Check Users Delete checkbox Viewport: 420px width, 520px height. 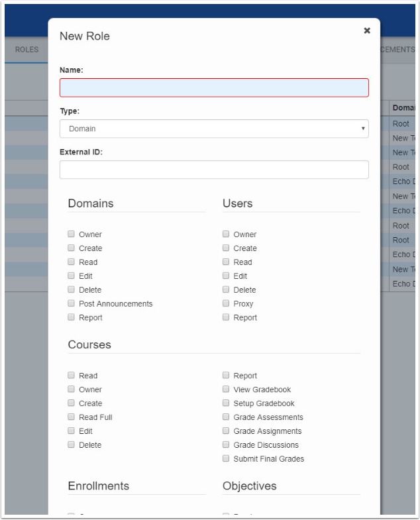(226, 289)
